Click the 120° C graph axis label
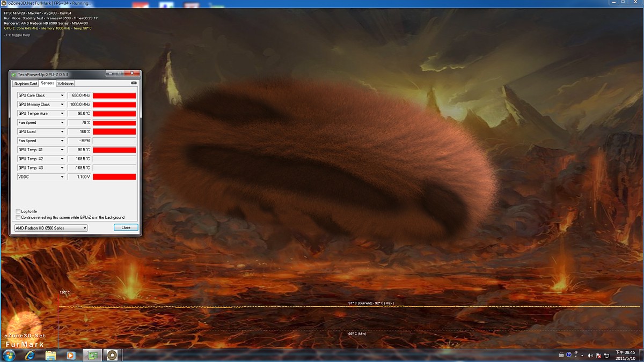644x362 pixels. point(64,292)
